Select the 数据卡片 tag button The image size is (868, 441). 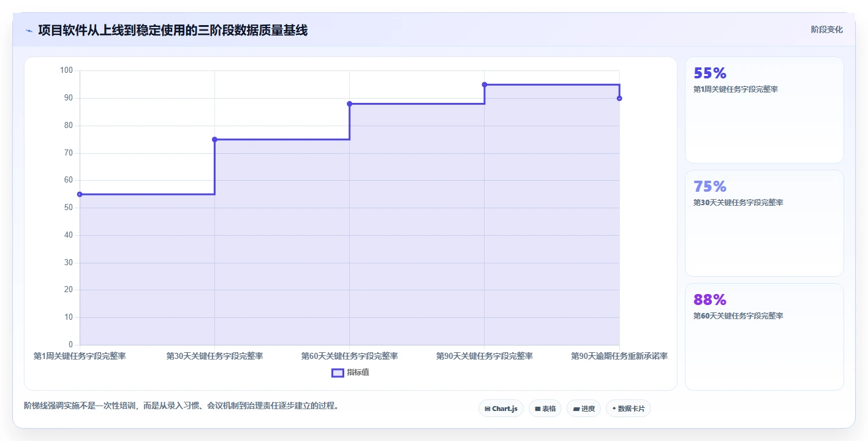point(628,409)
